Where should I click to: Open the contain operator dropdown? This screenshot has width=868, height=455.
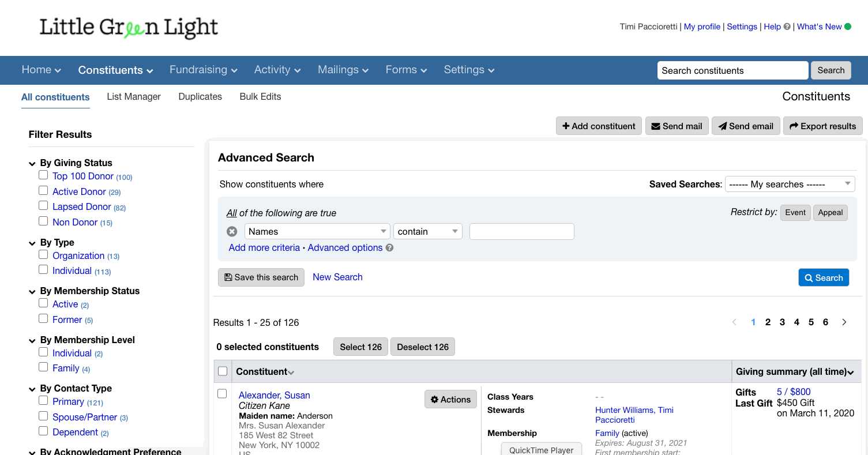pyautogui.click(x=428, y=231)
